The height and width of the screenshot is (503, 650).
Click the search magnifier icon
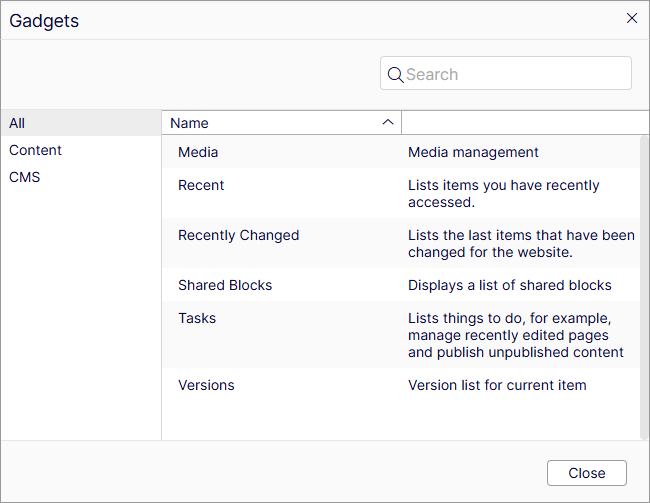pyautogui.click(x=395, y=74)
